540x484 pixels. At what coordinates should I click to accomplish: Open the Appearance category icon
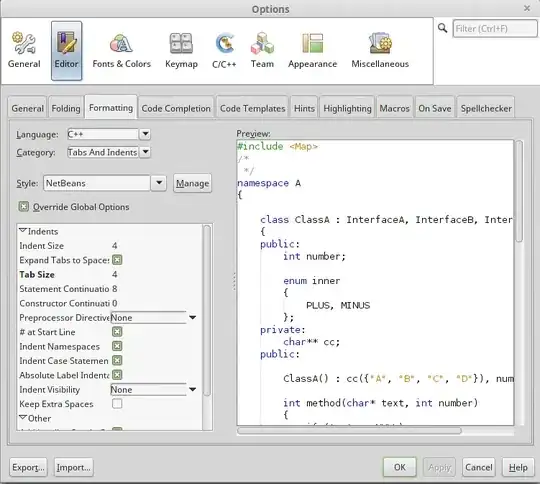pos(312,51)
